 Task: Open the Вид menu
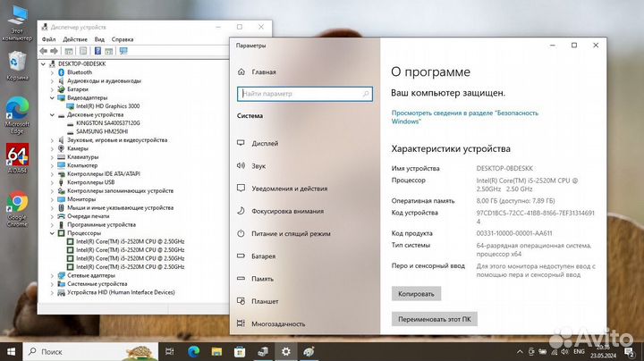99,39
